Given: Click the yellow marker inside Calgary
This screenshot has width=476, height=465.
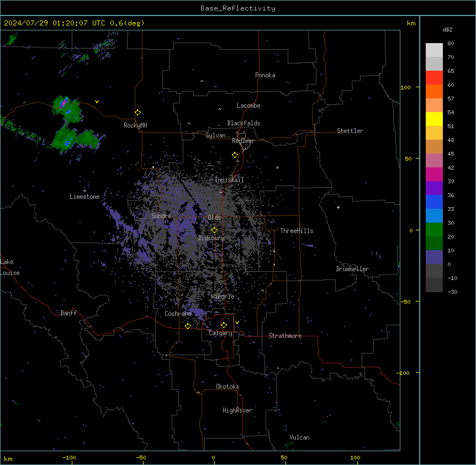Looking at the screenshot, I should tap(224, 325).
